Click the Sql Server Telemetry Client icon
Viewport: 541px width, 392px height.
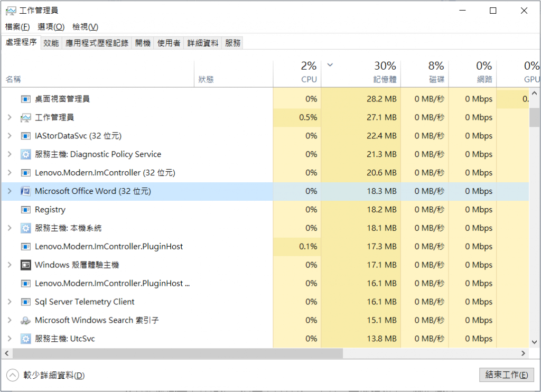pos(25,302)
